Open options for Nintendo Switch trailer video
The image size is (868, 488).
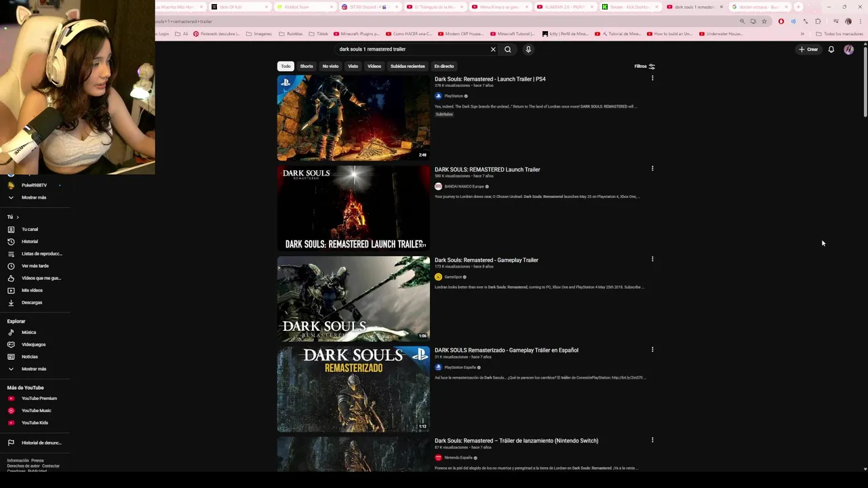(x=652, y=440)
